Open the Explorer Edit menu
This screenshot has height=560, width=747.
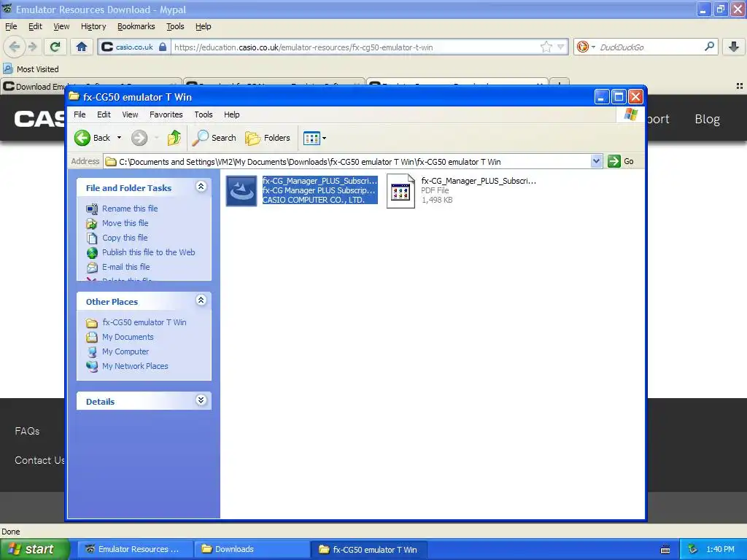point(104,114)
